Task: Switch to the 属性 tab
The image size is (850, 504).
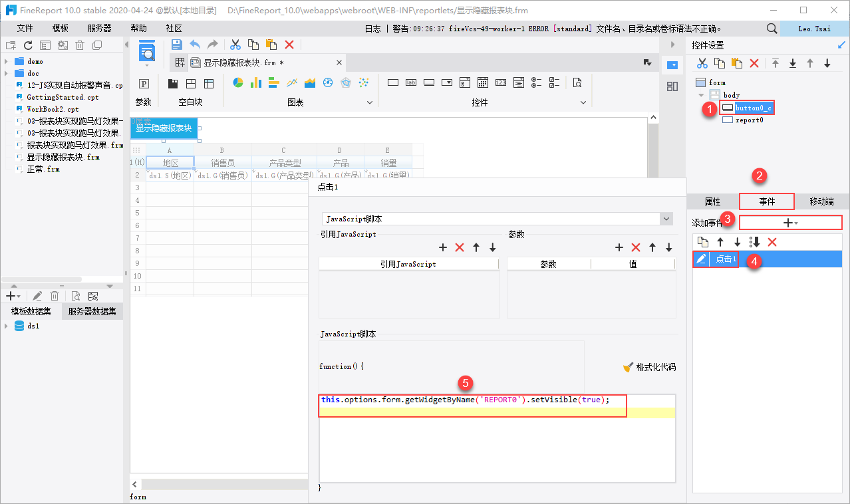Action: [712, 201]
